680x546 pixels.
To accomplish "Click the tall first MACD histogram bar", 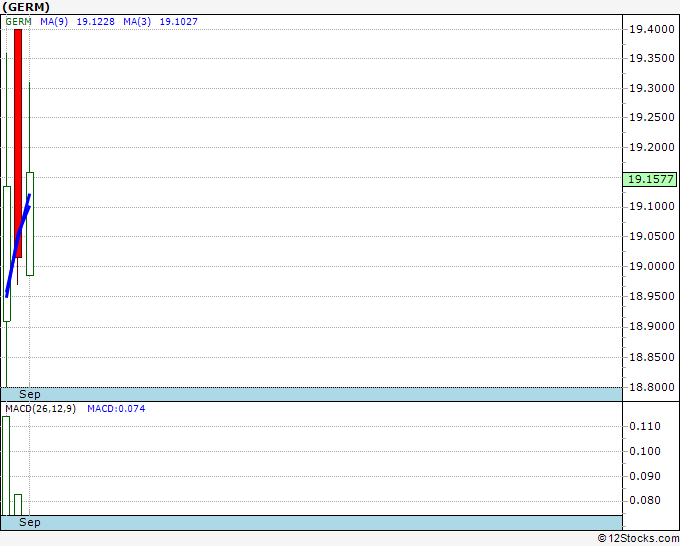I will click(6, 466).
